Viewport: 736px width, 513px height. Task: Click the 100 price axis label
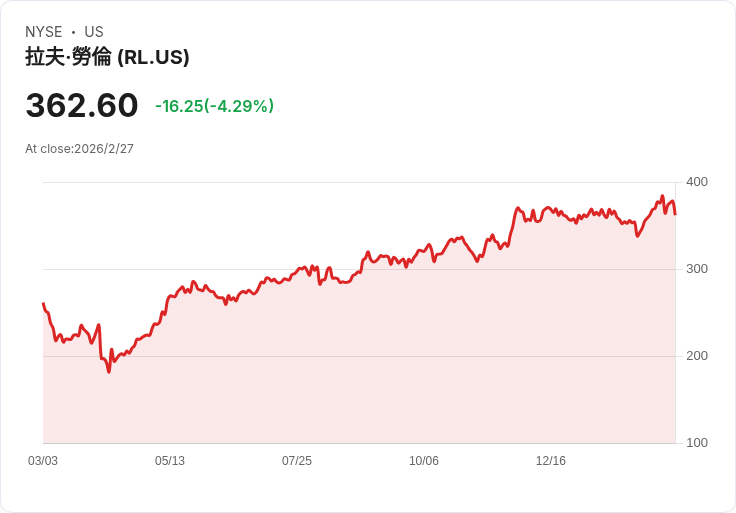pos(697,443)
